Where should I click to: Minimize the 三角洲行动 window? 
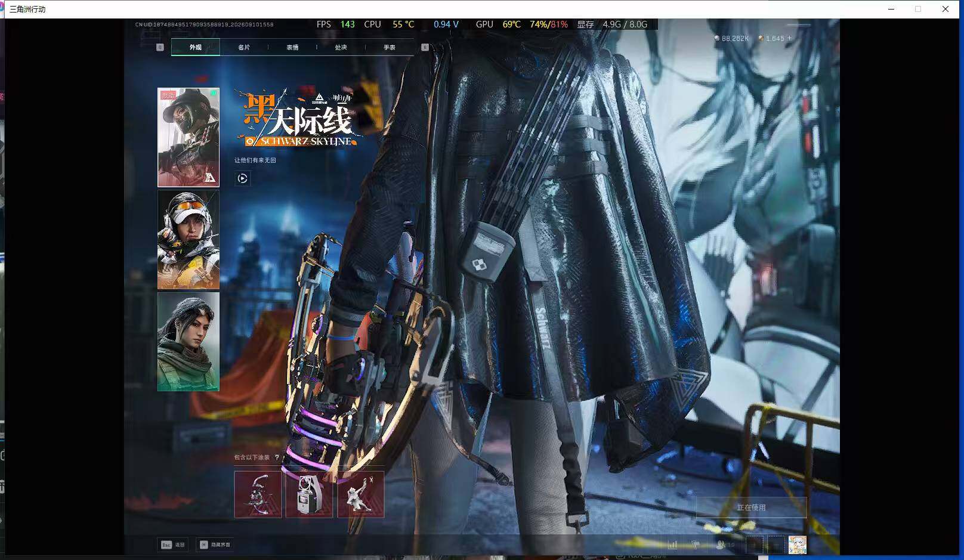point(891,9)
